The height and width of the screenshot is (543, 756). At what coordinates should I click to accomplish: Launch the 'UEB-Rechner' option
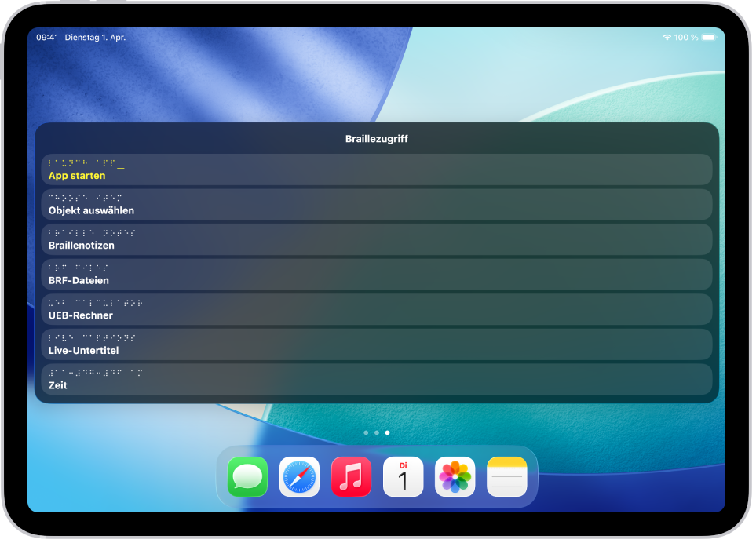pos(377,309)
